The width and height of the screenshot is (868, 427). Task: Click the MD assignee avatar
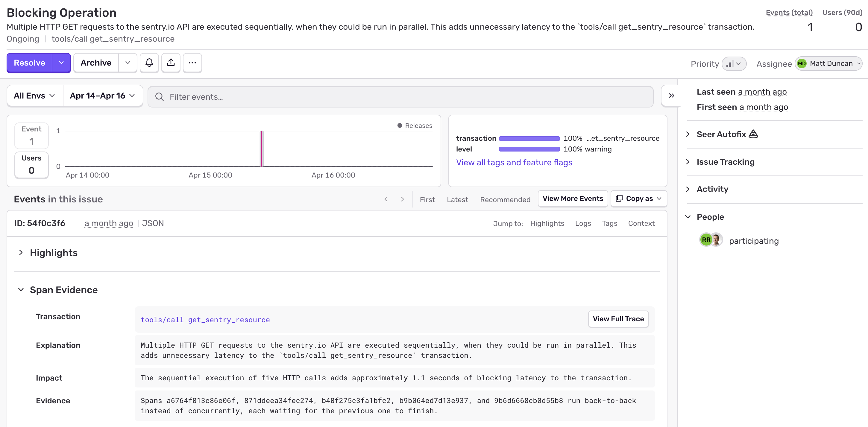tap(802, 64)
